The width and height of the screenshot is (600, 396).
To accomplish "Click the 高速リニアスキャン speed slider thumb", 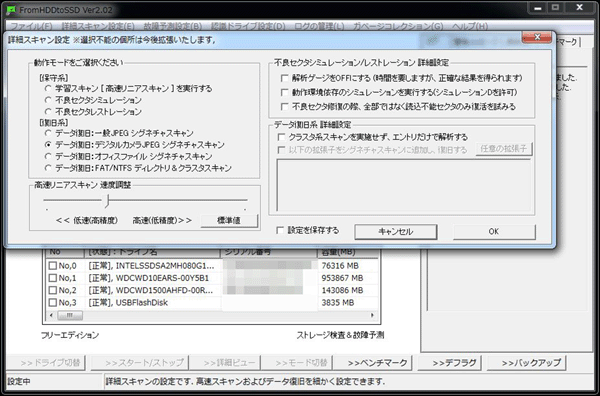I will tap(108, 200).
